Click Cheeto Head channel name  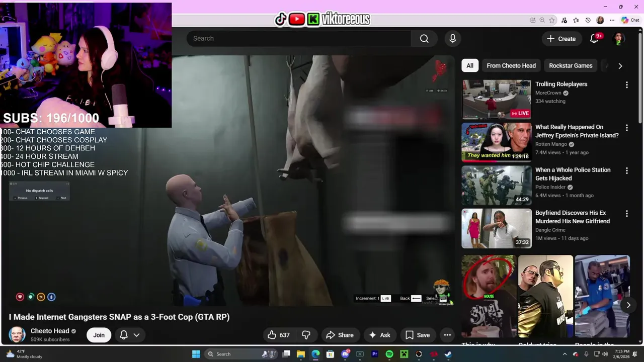point(50,331)
